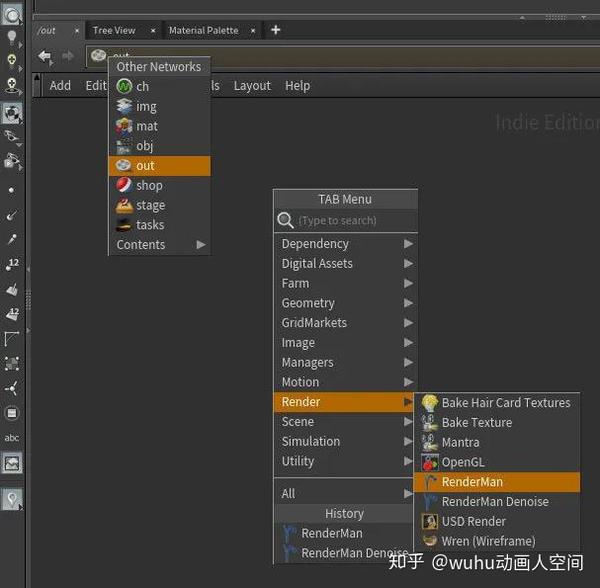The image size is (600, 588).
Task: Click the abc text tool icon
Action: pos(12,438)
